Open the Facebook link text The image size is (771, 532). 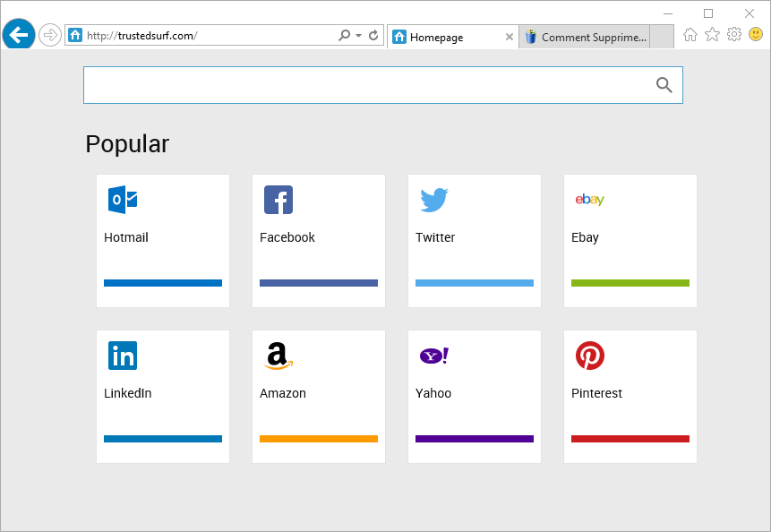tap(287, 237)
